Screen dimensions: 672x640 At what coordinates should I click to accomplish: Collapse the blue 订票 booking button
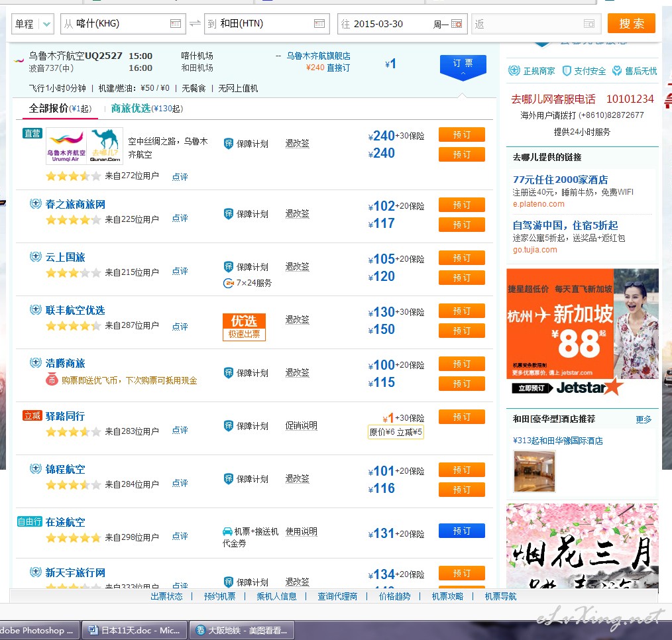(463, 68)
